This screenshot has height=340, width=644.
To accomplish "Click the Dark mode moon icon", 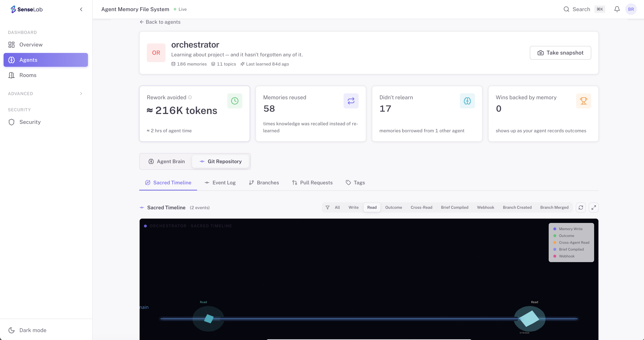I will tap(11, 330).
